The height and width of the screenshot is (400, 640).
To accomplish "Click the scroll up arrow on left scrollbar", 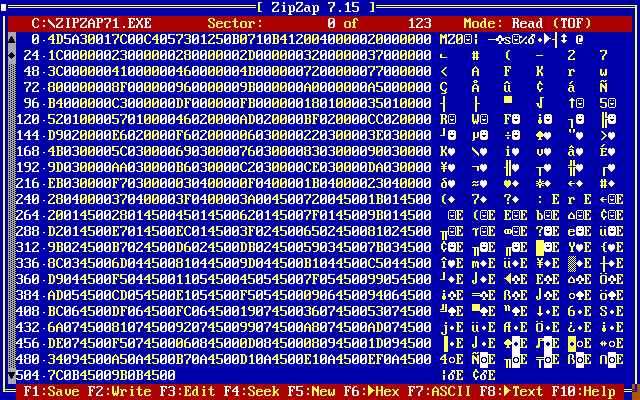I will [12, 38].
